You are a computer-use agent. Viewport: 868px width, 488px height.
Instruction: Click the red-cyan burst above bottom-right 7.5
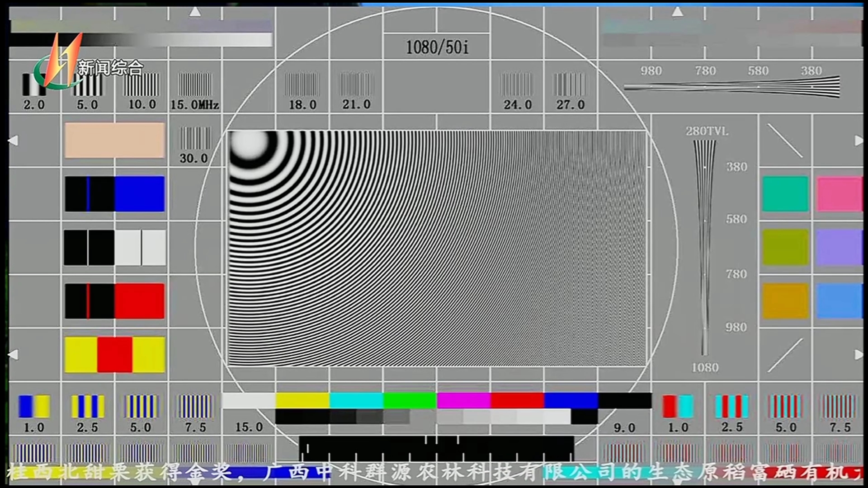(839, 406)
